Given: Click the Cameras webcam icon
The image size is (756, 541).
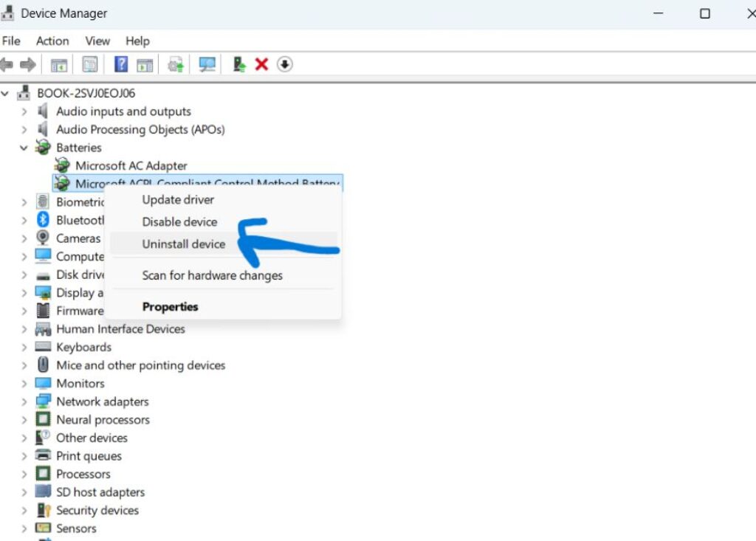Looking at the screenshot, I should coord(43,238).
